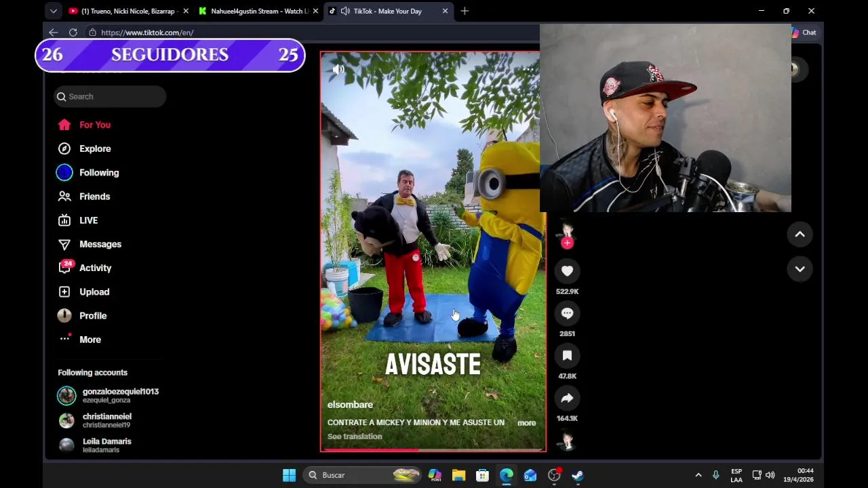Share the video via the arrow icon

pyautogui.click(x=567, y=398)
